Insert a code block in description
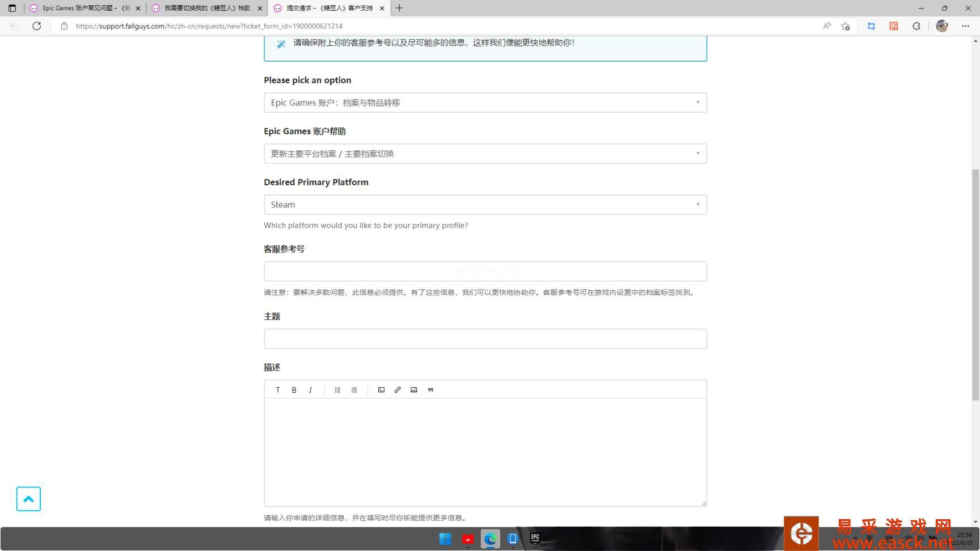This screenshot has width=980, height=551. tap(381, 390)
